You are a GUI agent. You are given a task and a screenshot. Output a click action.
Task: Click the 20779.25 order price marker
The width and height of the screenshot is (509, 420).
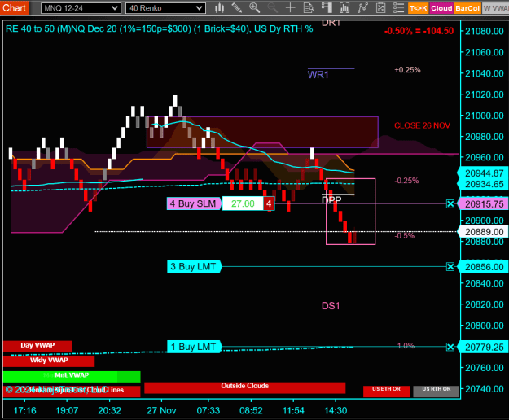484,348
